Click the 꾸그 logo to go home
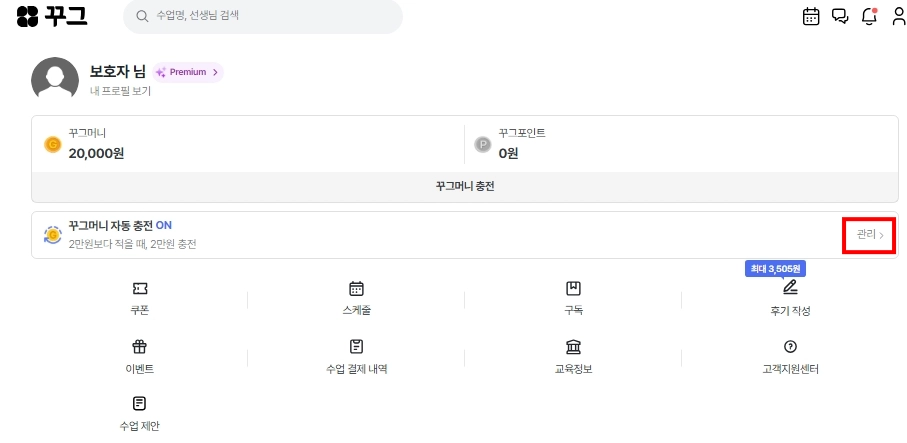Screen dimensions: 907x443 (x=52, y=16)
